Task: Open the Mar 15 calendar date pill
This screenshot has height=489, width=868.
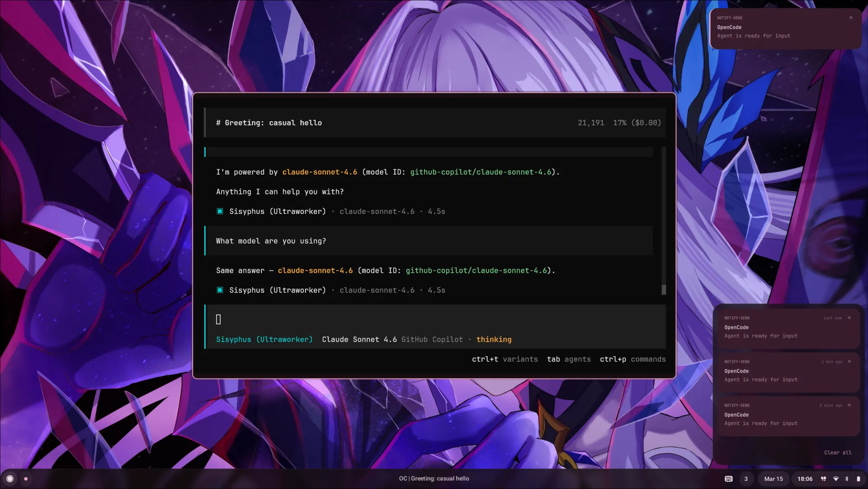Action: tap(774, 479)
